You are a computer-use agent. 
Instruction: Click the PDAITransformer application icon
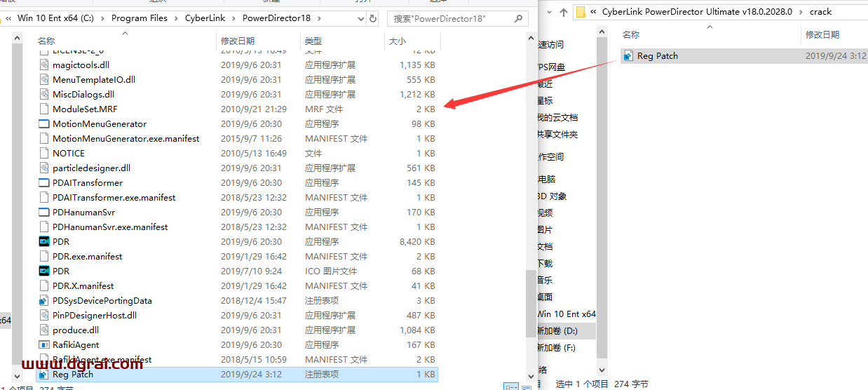click(x=44, y=182)
